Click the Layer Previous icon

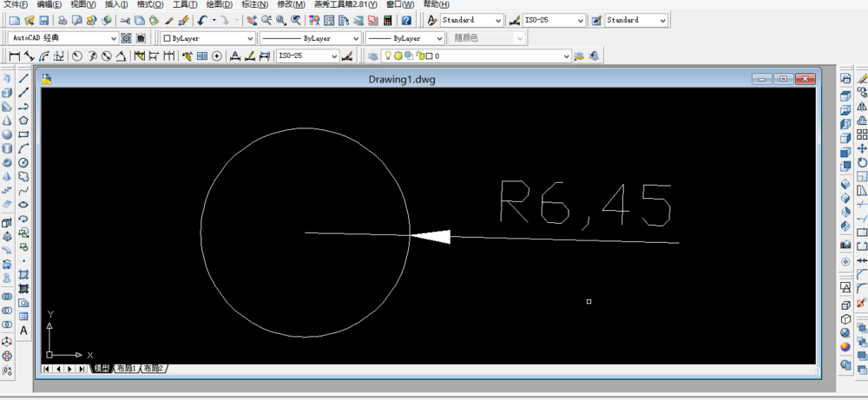coord(594,56)
